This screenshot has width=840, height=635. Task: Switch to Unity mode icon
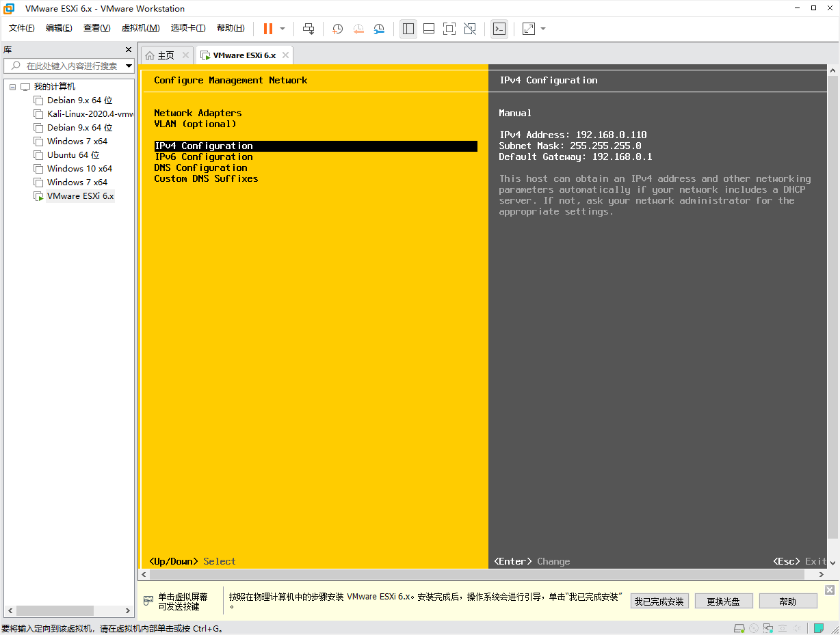pos(470,29)
